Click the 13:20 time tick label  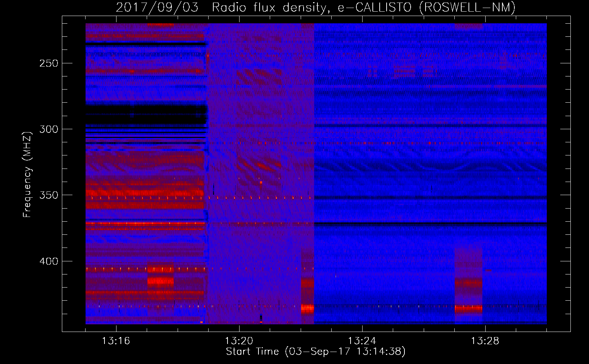point(239,341)
